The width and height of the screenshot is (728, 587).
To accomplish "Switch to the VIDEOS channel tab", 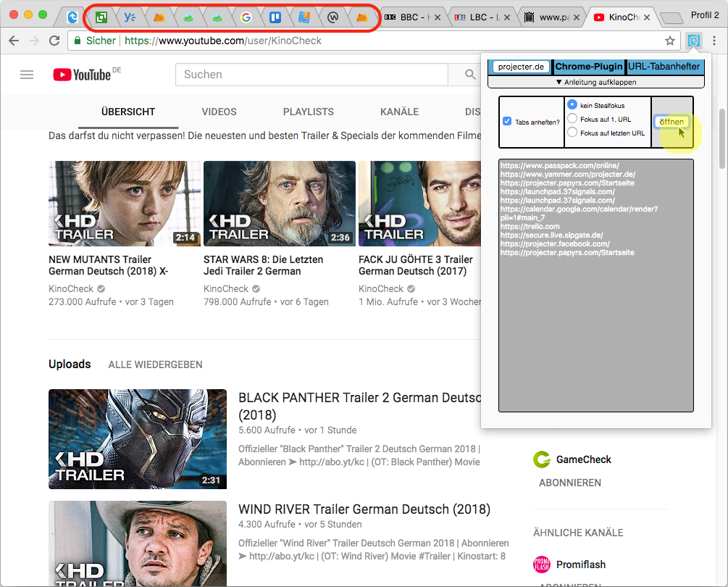I will click(219, 112).
